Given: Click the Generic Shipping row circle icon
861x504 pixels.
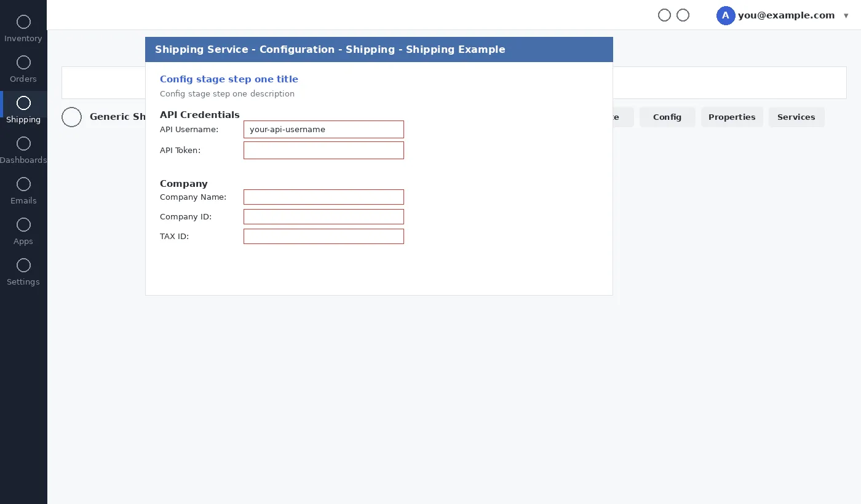Looking at the screenshot, I should click(72, 117).
